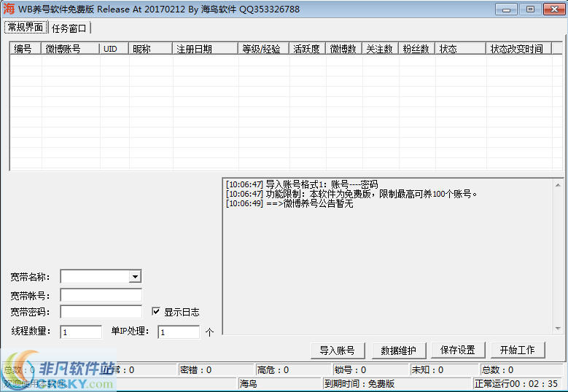Click the 微博数 column header
568x392 pixels.
343,49
